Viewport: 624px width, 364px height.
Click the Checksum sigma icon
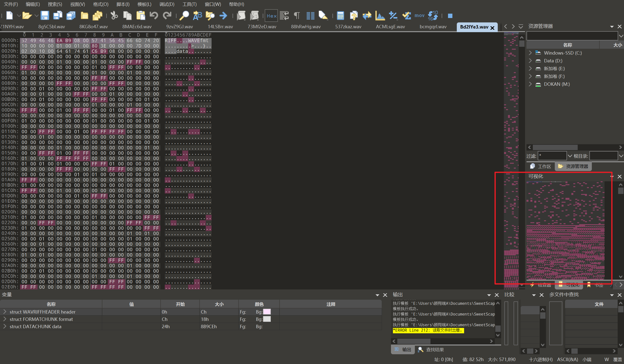coord(406,16)
